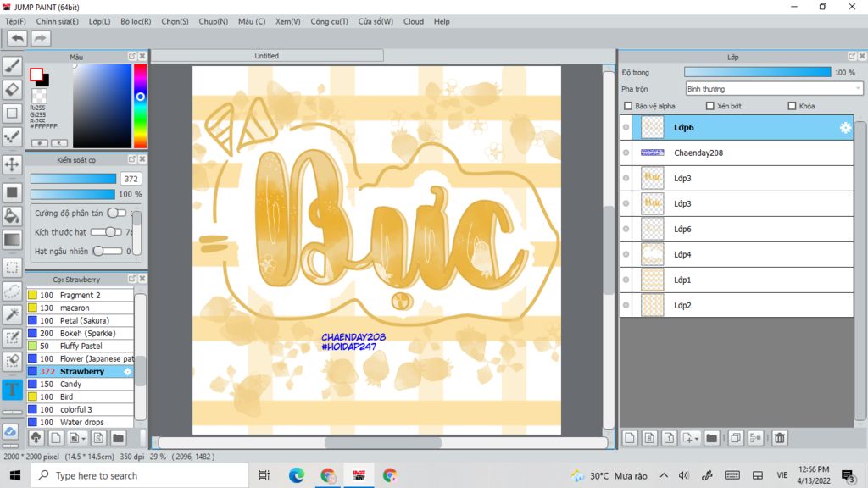The height and width of the screenshot is (488, 868).
Task: Toggle visibility of Lớp2 layer
Action: click(626, 305)
